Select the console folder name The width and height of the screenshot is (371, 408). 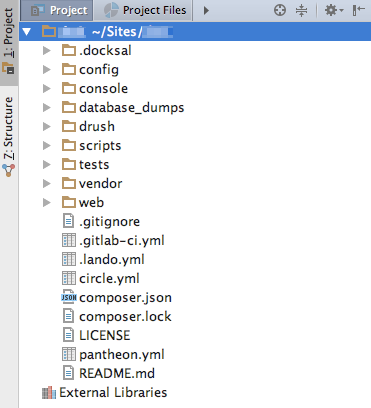[x=104, y=89]
